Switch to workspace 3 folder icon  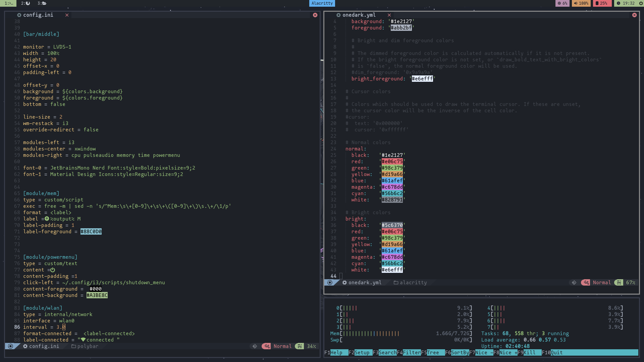pos(42,3)
